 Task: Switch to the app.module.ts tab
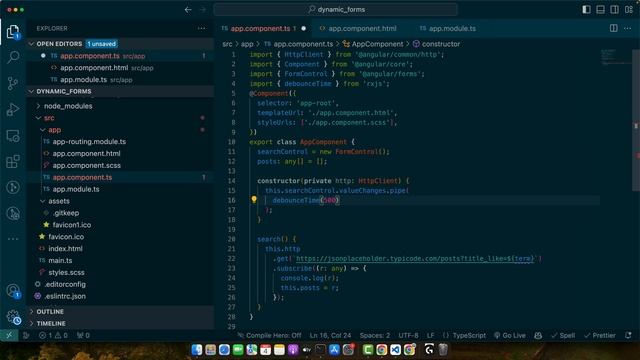point(452,29)
